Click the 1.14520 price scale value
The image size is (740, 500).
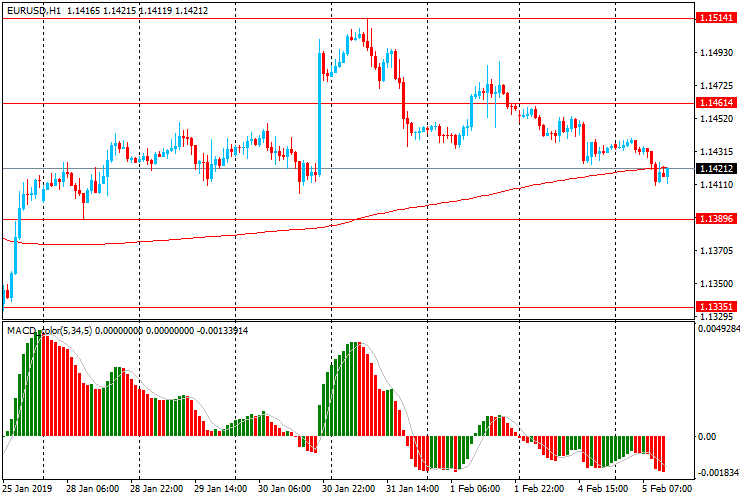point(716,119)
